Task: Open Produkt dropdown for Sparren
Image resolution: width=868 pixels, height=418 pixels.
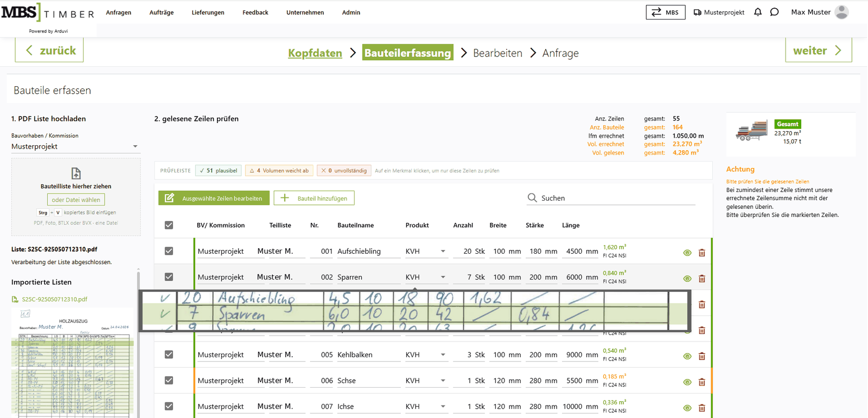Action: pos(426,277)
